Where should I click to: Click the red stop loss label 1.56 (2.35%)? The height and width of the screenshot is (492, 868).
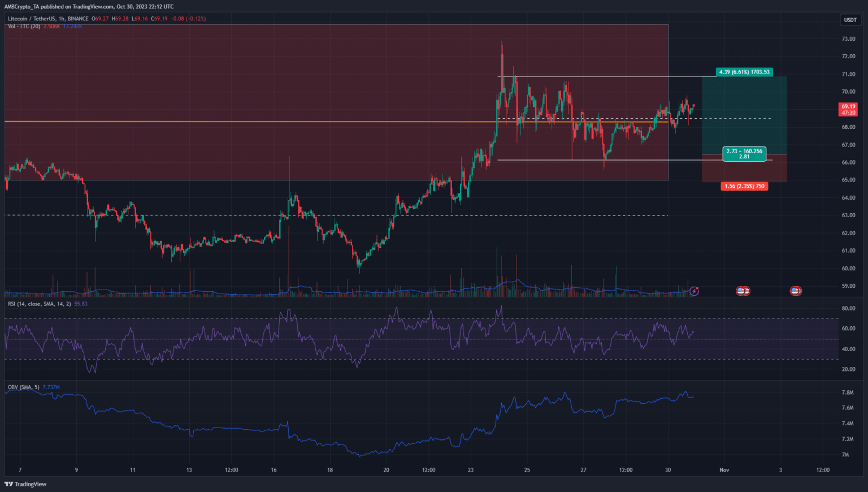(744, 186)
